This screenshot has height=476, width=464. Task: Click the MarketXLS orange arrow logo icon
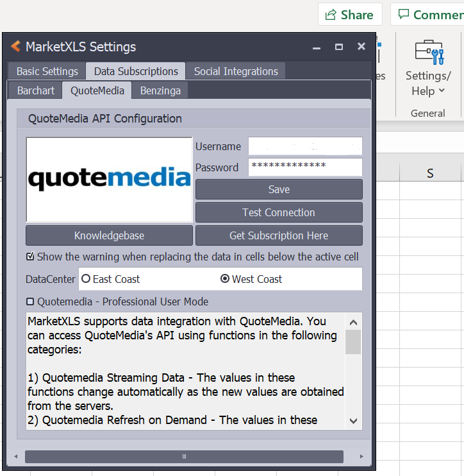coord(16,46)
